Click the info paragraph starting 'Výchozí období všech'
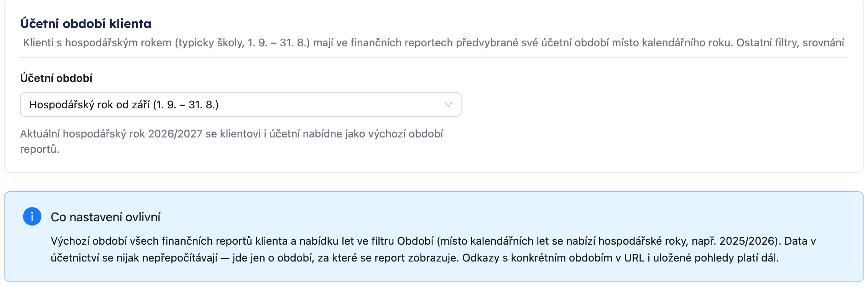 coord(433,249)
